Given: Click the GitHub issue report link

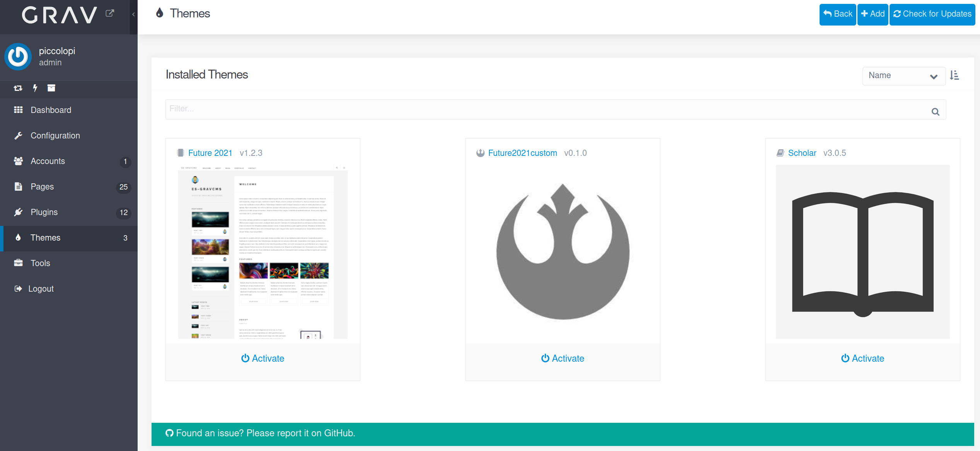Looking at the screenshot, I should click(x=260, y=433).
